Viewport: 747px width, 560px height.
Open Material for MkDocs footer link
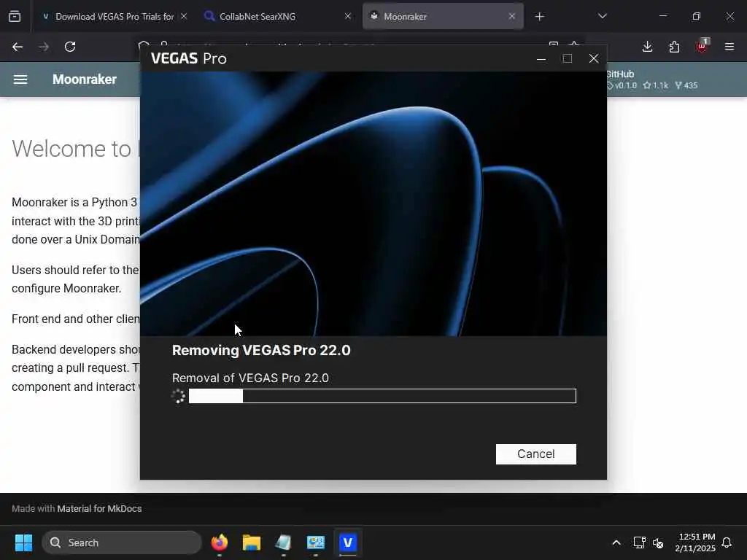pos(99,508)
